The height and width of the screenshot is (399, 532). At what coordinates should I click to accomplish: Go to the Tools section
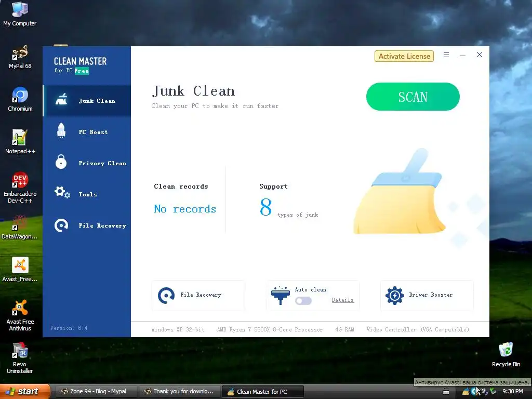pyautogui.click(x=87, y=194)
